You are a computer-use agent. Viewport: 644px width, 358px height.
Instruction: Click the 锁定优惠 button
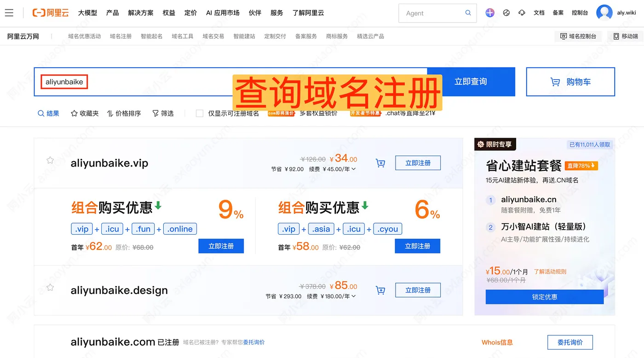point(545,297)
